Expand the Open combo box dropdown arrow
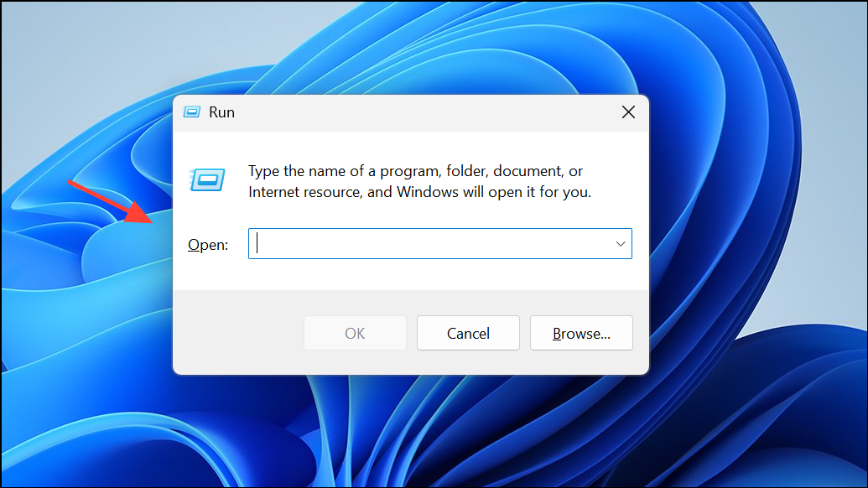The width and height of the screenshot is (868, 488). (x=621, y=244)
